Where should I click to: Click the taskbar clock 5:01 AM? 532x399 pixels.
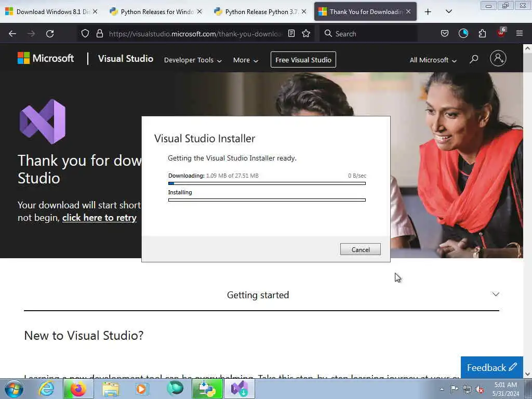pyautogui.click(x=506, y=385)
